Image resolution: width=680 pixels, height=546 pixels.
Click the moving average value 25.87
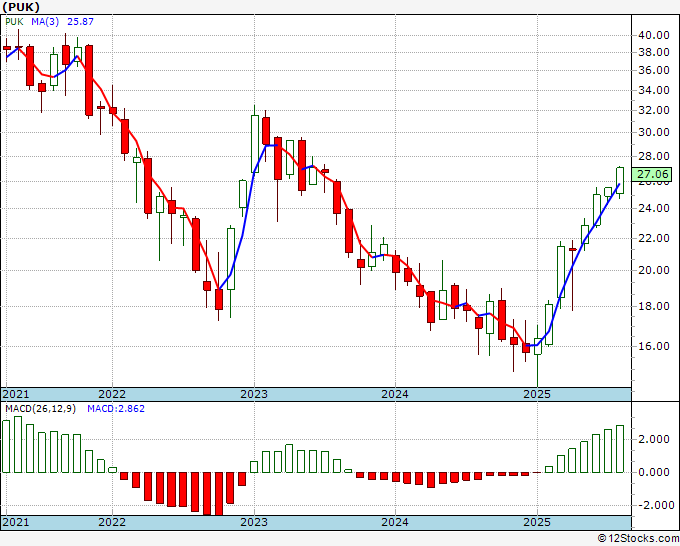80,22
